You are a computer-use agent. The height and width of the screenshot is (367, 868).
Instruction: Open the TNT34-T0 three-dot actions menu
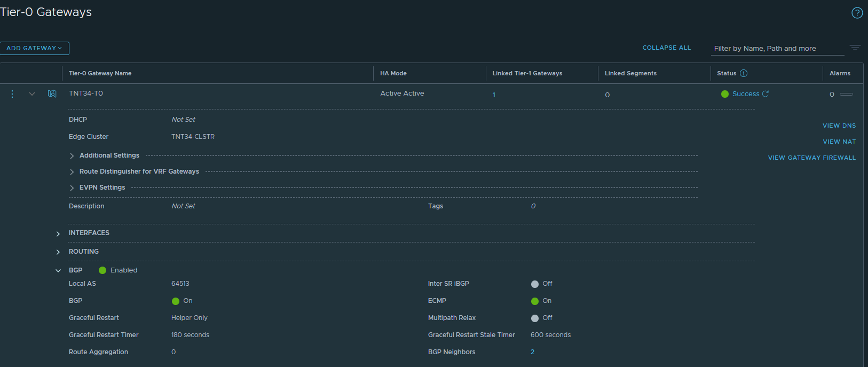[12, 94]
